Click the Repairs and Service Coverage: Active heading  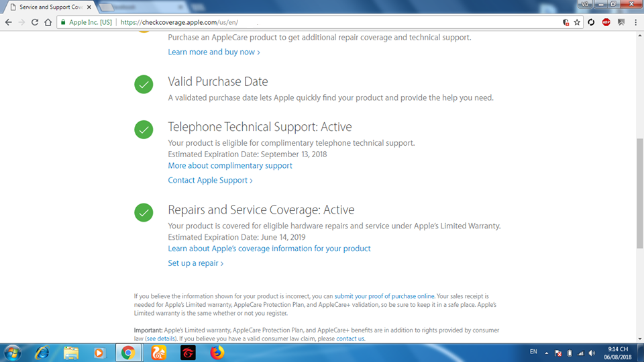click(261, 210)
